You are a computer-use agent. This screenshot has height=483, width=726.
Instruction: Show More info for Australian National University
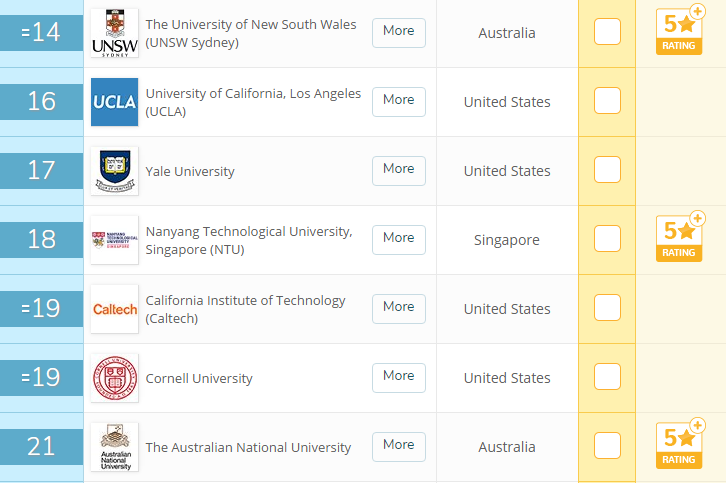point(398,446)
